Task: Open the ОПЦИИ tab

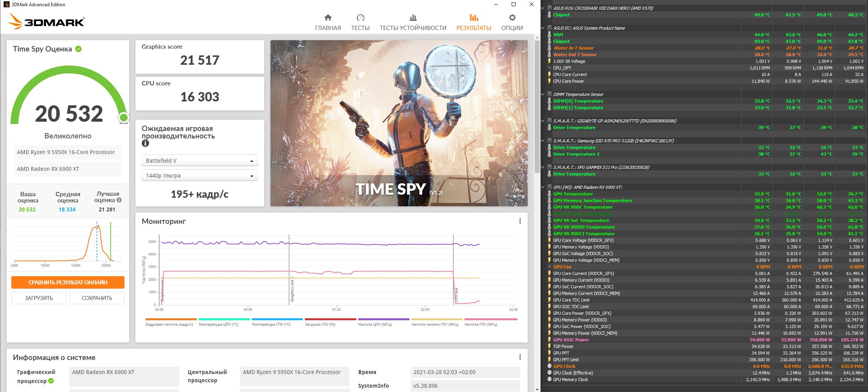Action: click(x=512, y=23)
